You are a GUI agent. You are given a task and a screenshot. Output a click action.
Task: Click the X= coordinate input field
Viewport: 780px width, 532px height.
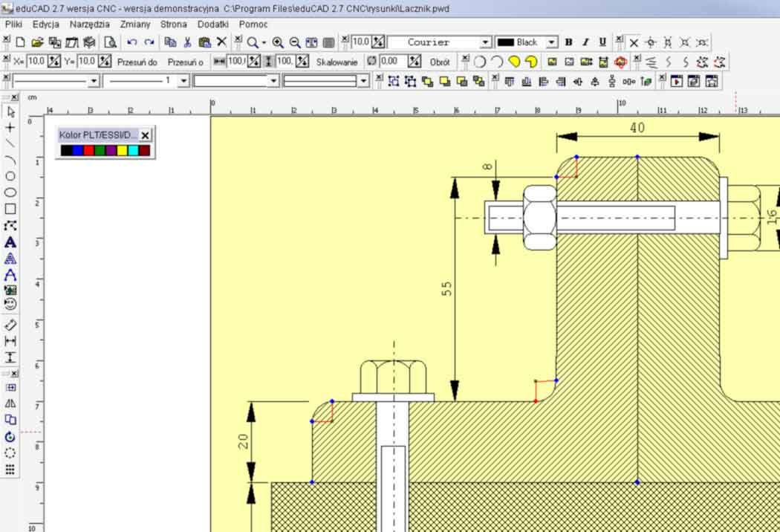[36, 62]
